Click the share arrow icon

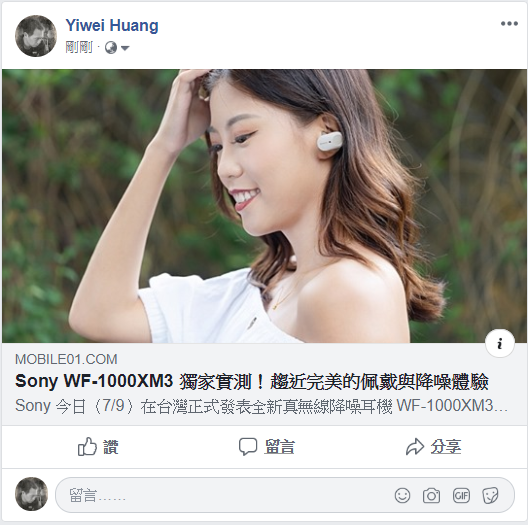pos(415,447)
